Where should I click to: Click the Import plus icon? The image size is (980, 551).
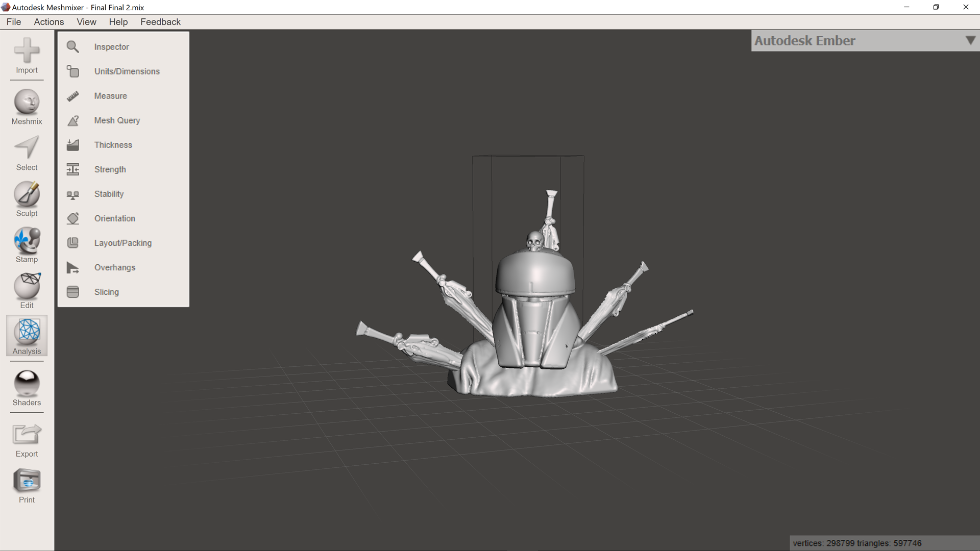tap(27, 50)
